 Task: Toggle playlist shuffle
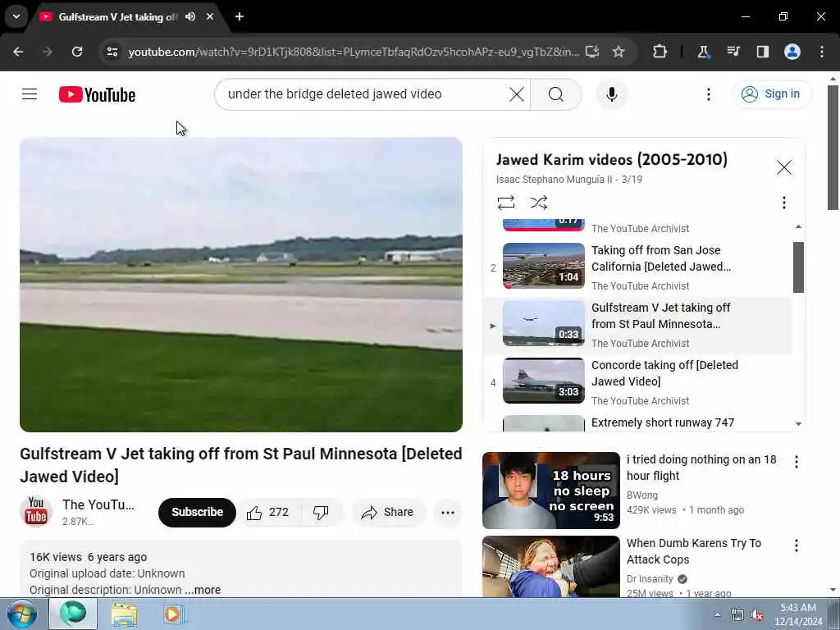tap(538, 203)
